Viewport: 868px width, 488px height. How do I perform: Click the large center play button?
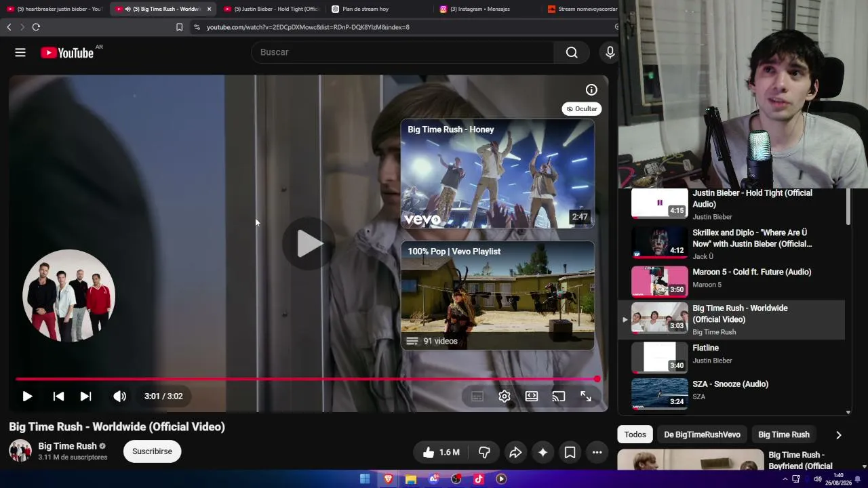(x=309, y=244)
